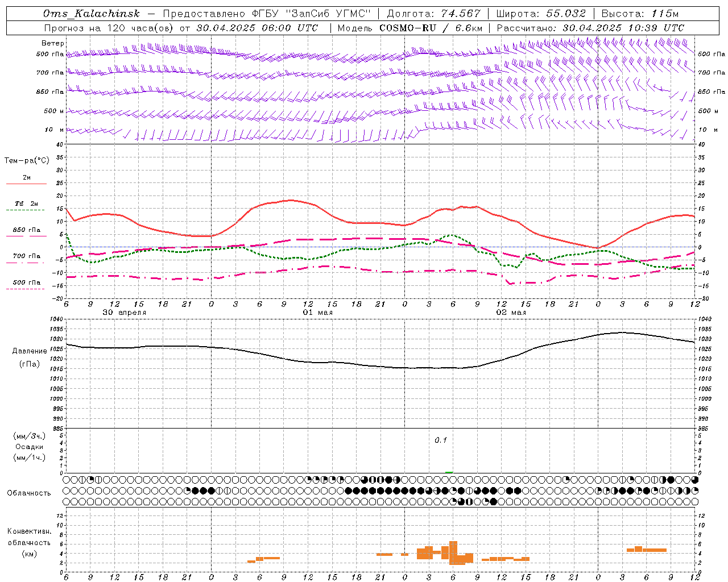Click the (мм/1ч.) precipitation unit label

tap(30, 458)
